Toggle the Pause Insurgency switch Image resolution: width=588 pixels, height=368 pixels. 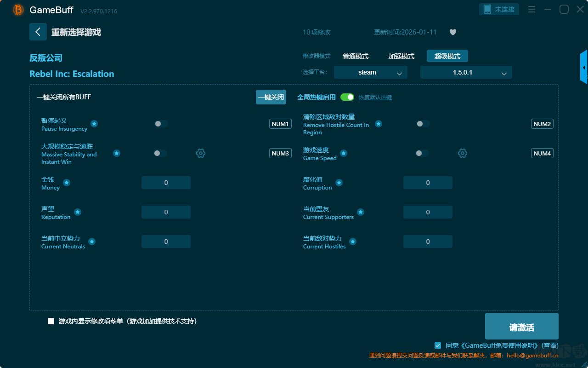[161, 124]
